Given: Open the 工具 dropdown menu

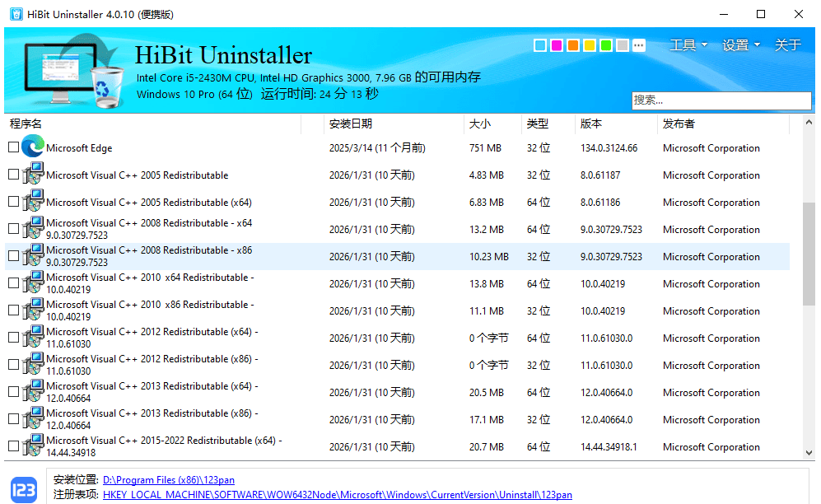Looking at the screenshot, I should pyautogui.click(x=688, y=45).
